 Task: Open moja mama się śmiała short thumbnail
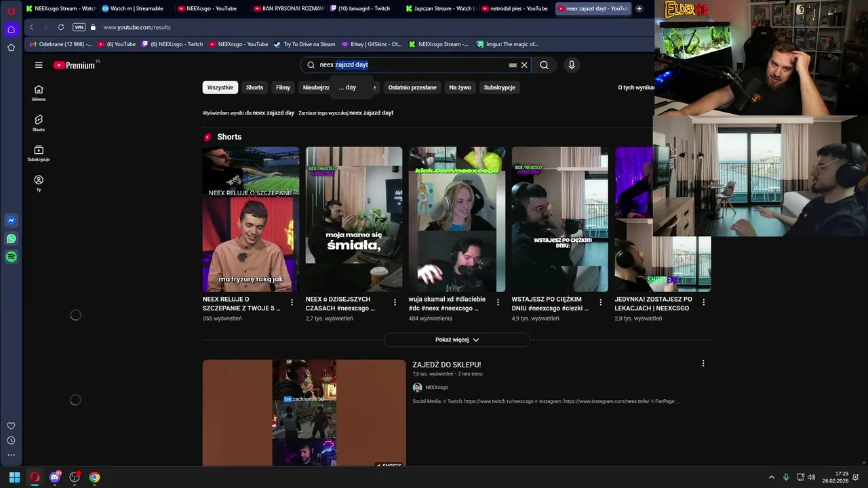point(354,220)
